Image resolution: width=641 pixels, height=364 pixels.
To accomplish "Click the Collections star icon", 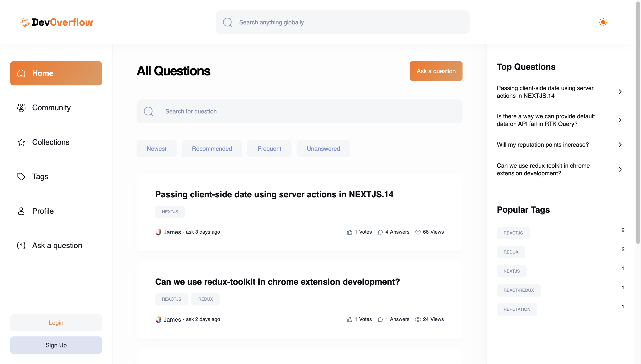I will [x=21, y=142].
